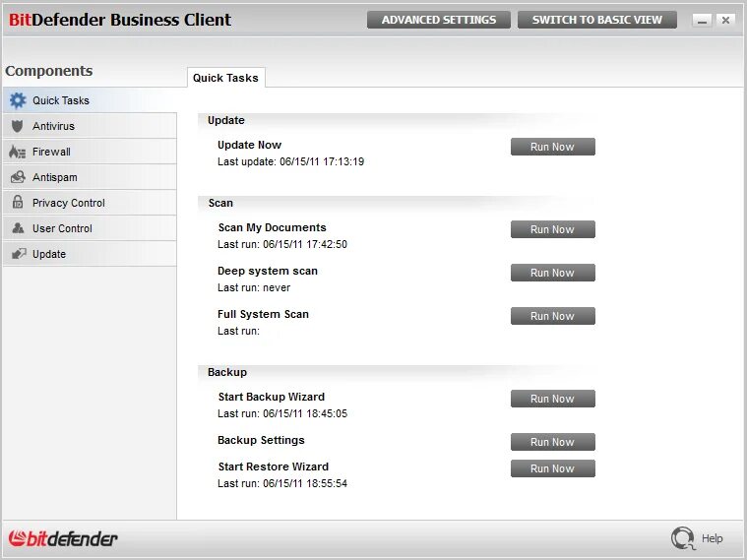Click the Privacy Control padlock icon
Image resolution: width=747 pixels, height=560 pixels.
[18, 202]
